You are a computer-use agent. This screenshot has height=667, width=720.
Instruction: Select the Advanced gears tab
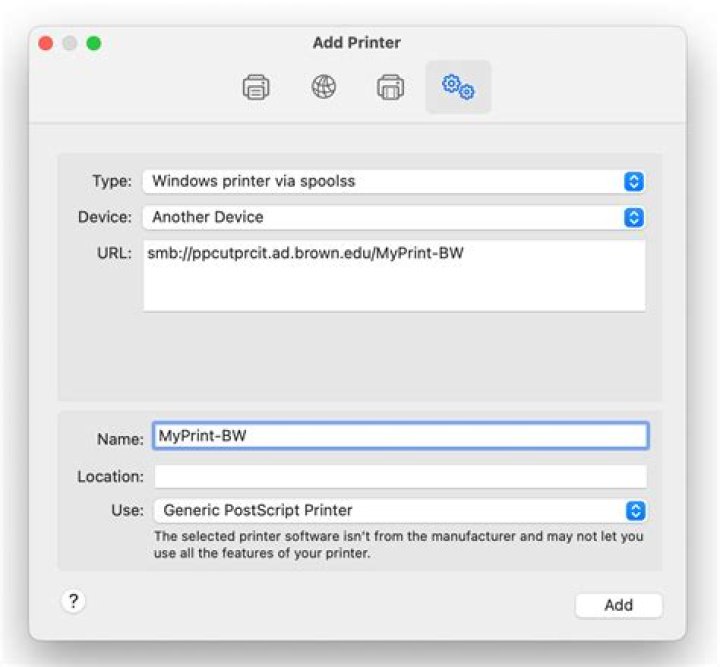(458, 88)
